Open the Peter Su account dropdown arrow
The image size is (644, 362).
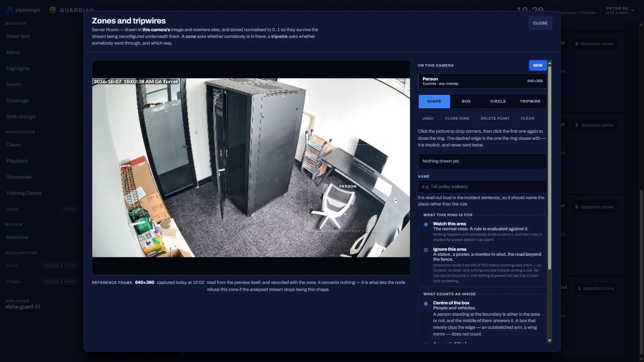tap(633, 10)
